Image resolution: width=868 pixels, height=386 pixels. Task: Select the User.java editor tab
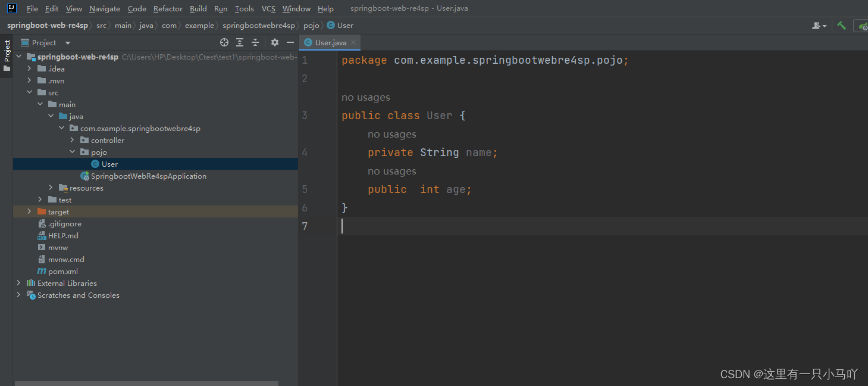(x=330, y=42)
